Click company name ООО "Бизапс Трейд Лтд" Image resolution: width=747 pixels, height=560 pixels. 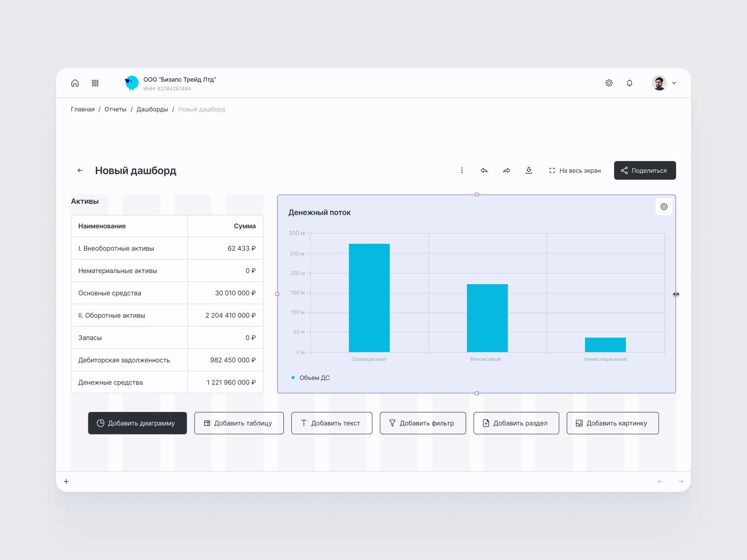(180, 80)
